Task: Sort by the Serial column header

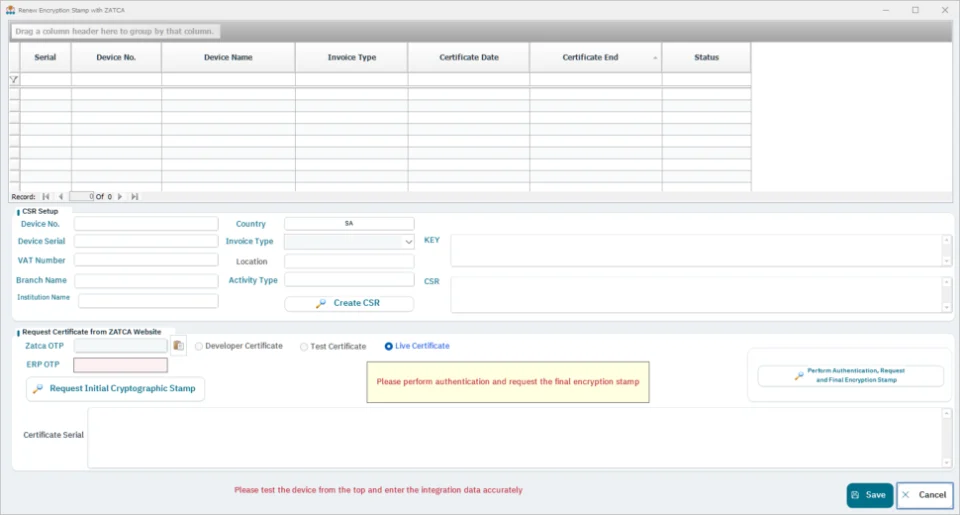Action: coord(45,58)
